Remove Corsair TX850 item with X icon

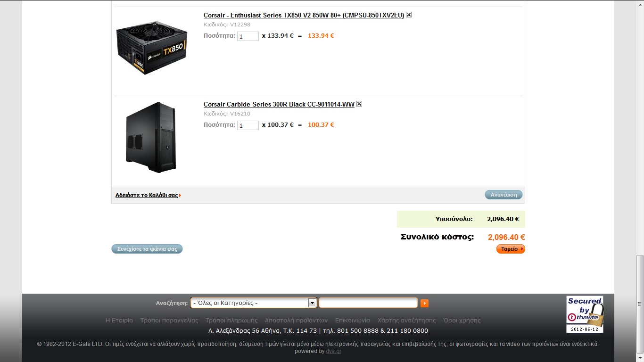[409, 15]
